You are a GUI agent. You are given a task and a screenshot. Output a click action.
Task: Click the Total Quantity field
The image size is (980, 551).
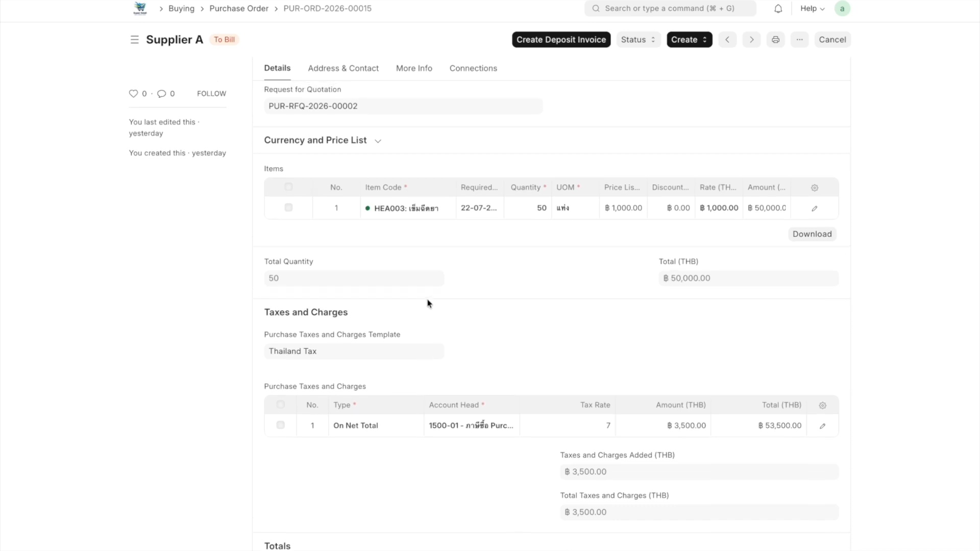point(354,279)
